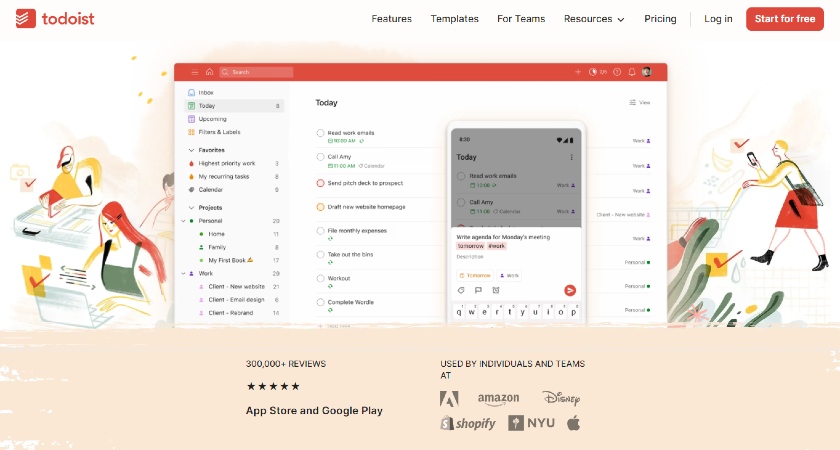
Task: Go to the For Teams page
Action: (x=521, y=19)
